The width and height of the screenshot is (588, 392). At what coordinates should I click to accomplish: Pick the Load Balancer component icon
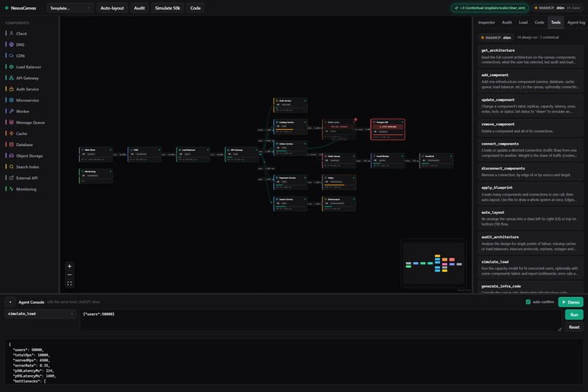pos(11,66)
